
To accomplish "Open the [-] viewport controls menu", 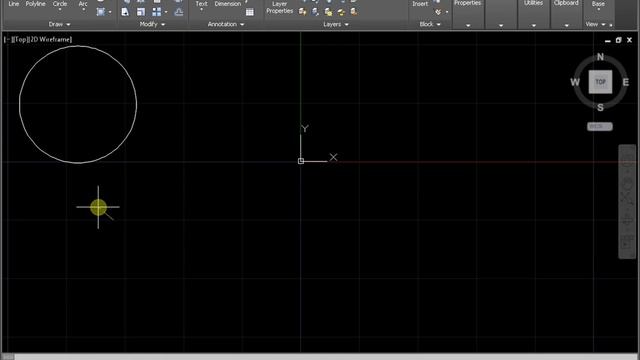I will [7, 40].
